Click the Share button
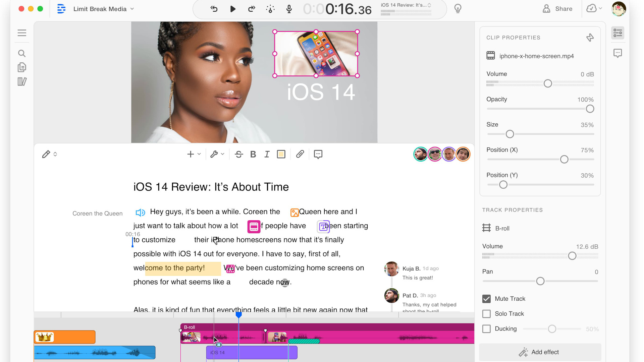Image resolution: width=644 pixels, height=362 pixels. coord(557,9)
